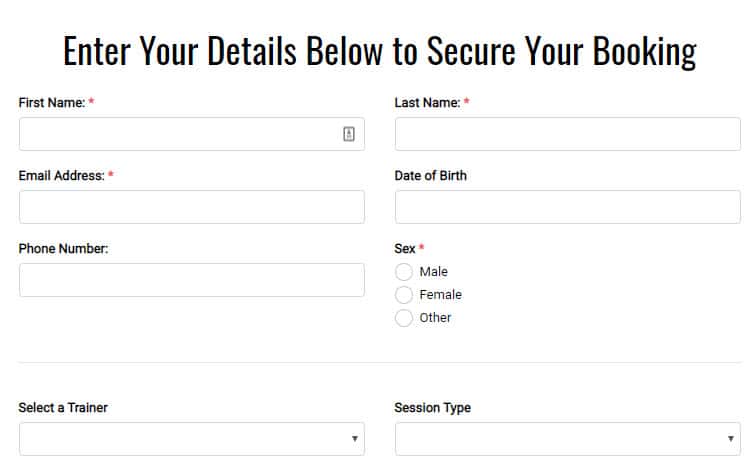The image size is (756, 470).
Task: Click the Session Type label
Action: coord(432,408)
